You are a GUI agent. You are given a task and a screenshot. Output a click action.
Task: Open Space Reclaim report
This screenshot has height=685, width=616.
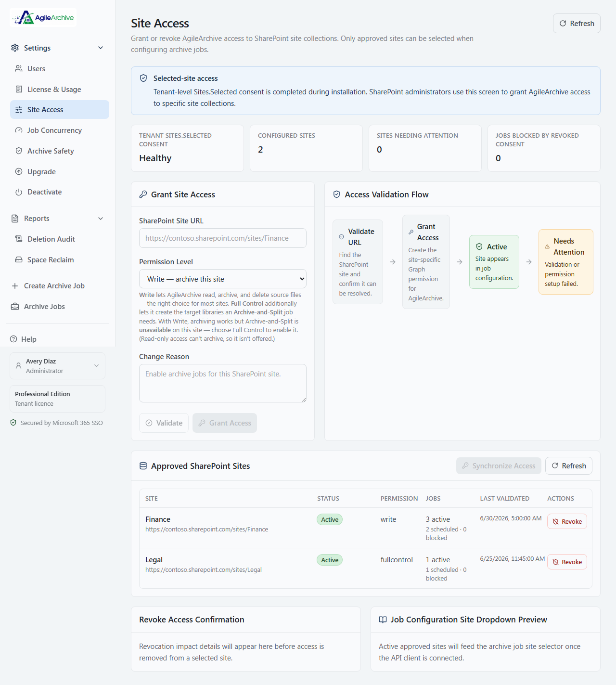[60, 259]
